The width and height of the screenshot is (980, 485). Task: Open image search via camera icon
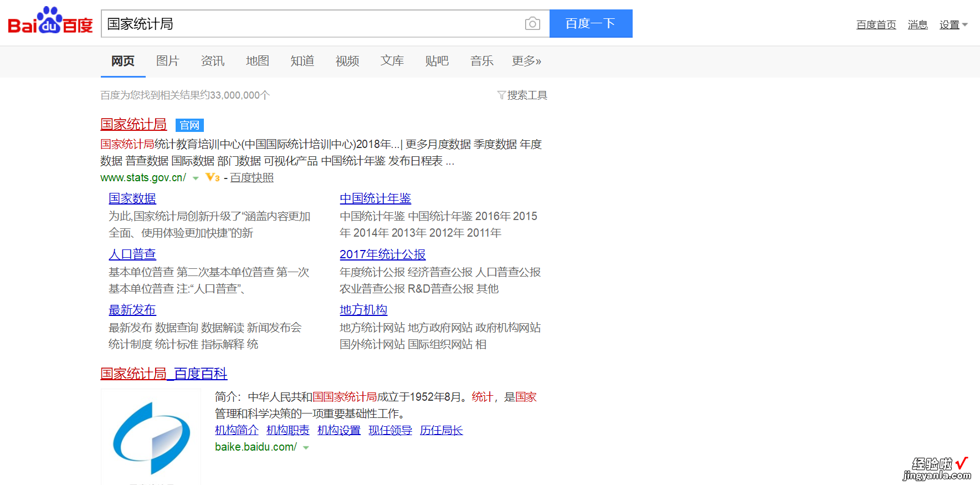(x=532, y=24)
